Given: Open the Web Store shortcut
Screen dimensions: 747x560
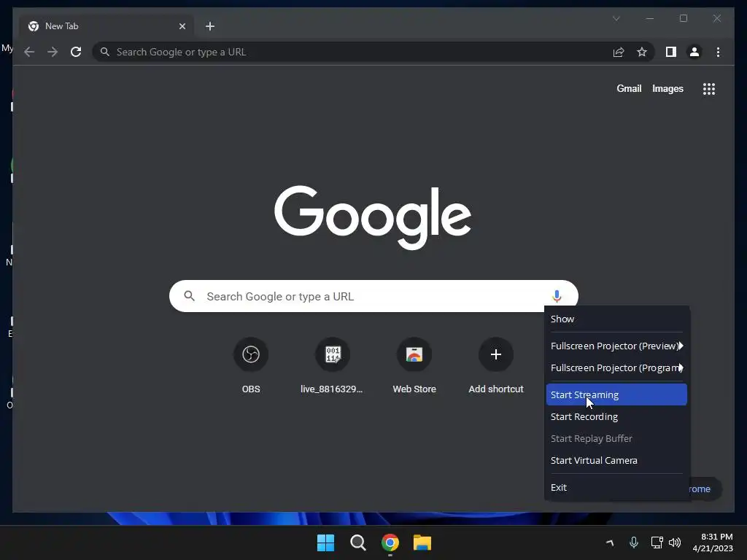Looking at the screenshot, I should [x=414, y=365].
